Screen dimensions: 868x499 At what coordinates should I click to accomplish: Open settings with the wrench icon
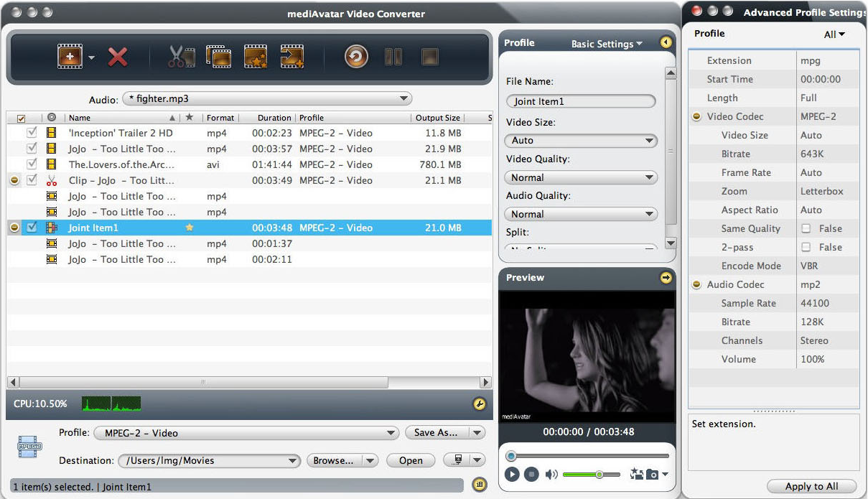pyautogui.click(x=480, y=404)
